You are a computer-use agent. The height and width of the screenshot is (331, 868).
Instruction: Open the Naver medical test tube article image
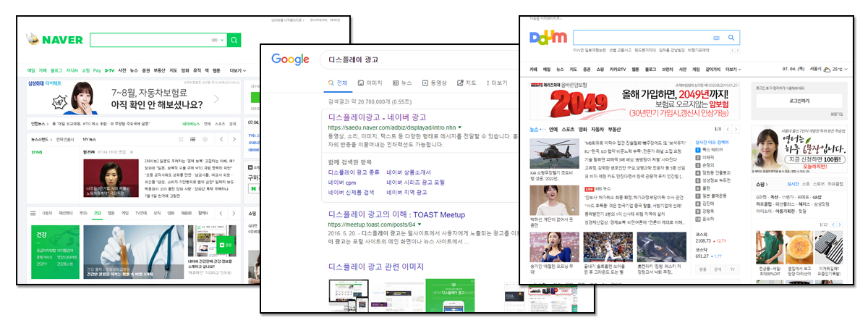pyautogui.click(x=133, y=251)
